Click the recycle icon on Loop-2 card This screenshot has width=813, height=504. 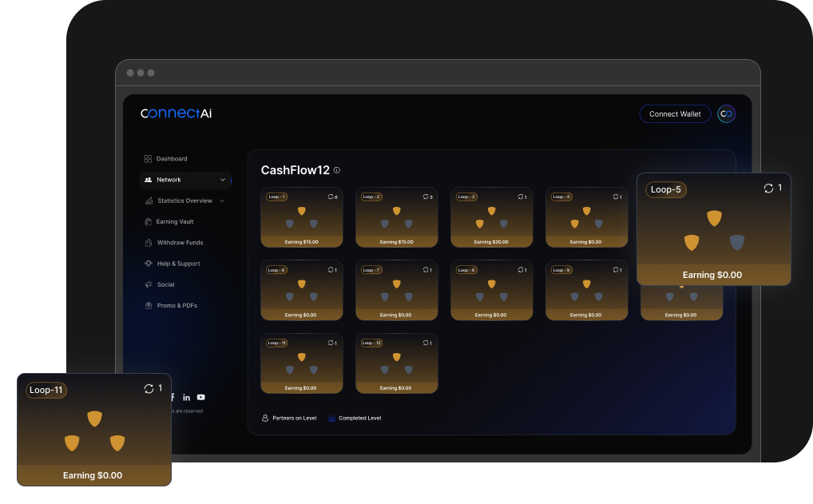[x=425, y=197]
